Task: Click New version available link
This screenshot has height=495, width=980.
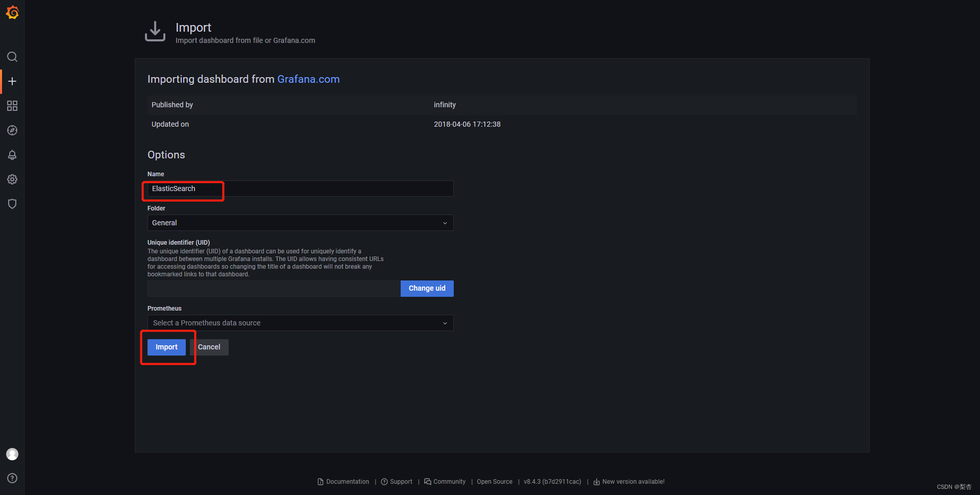Action: 633,482
